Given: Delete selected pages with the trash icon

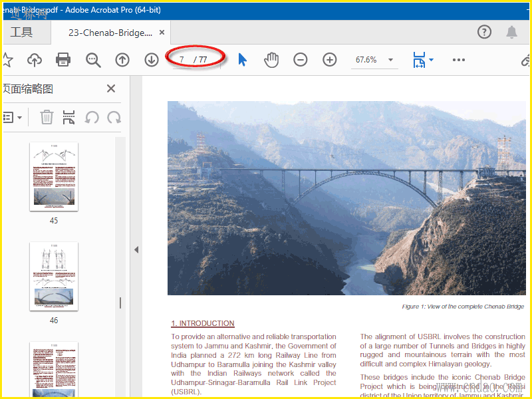Looking at the screenshot, I should [47, 118].
